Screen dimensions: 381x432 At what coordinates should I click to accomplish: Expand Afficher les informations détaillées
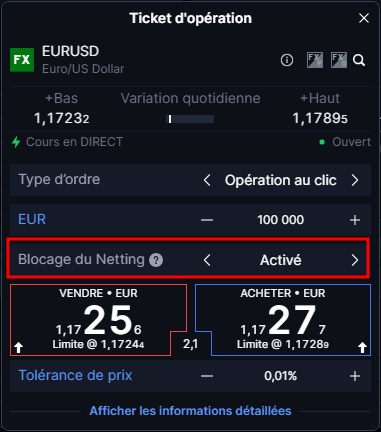click(190, 411)
